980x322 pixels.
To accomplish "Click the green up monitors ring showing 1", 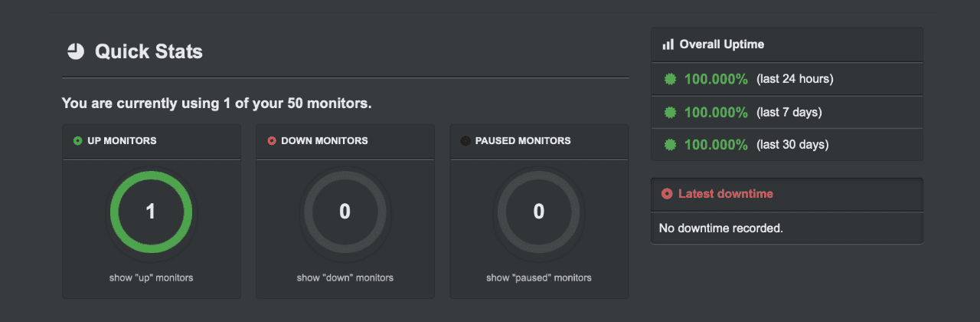I will [x=151, y=212].
